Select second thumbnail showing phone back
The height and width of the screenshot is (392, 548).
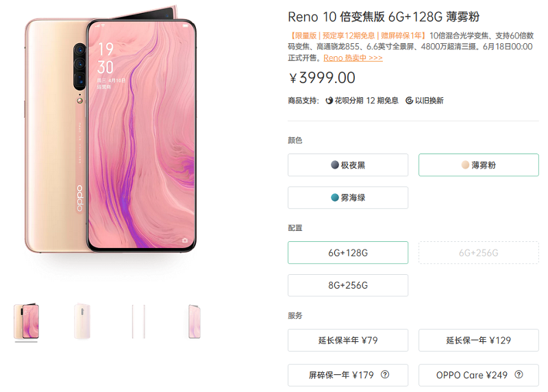(x=82, y=321)
